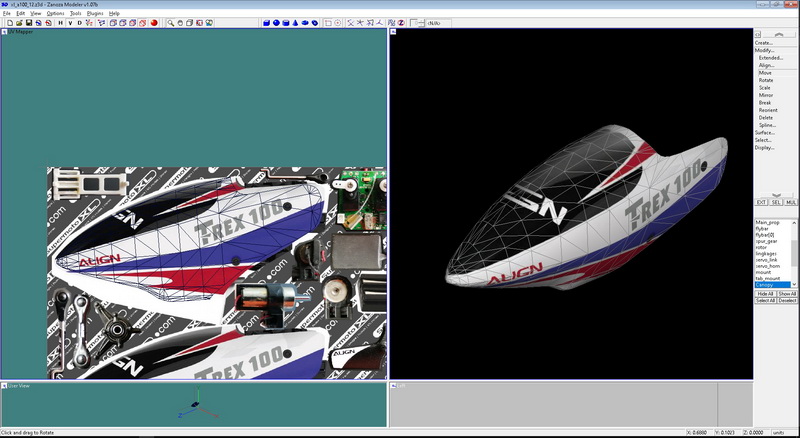Choose the Rotate modify command
800x438 pixels.
pos(765,80)
